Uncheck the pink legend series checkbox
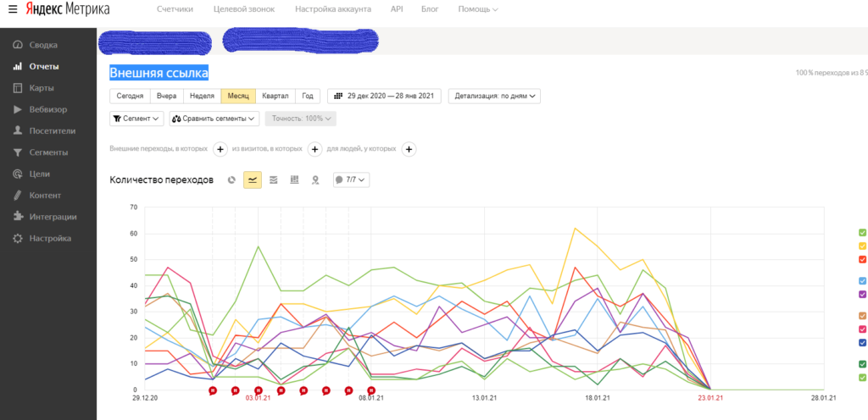 [x=862, y=329]
